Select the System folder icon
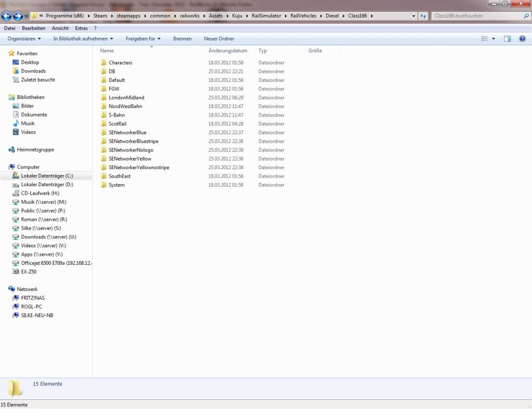This screenshot has height=409, width=532. pos(104,185)
